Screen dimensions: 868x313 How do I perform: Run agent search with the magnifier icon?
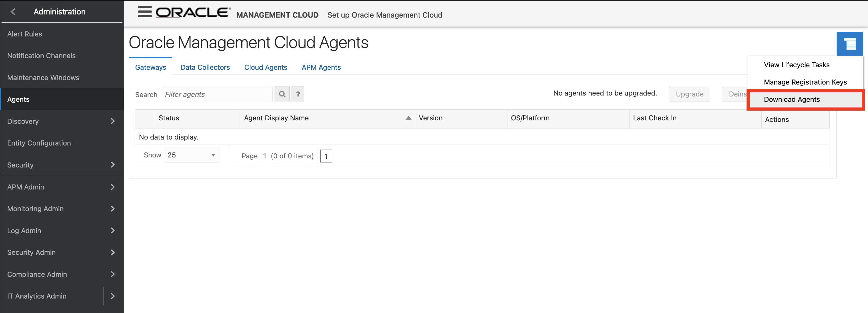[x=282, y=94]
